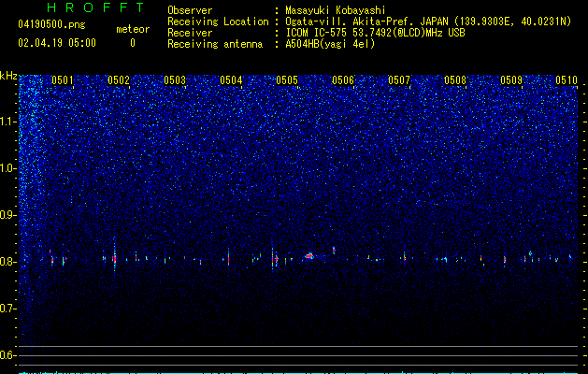Click the 0508 time marker

455,80
